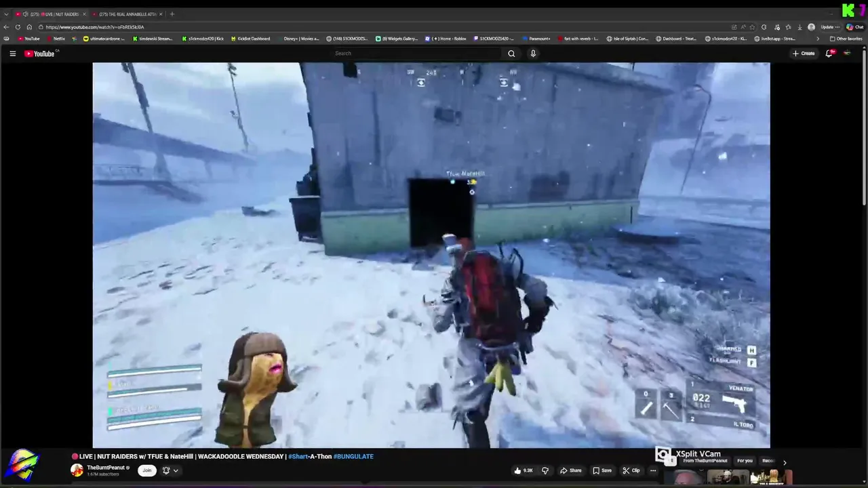Expand favorites bar overflow chevron

click(x=817, y=39)
